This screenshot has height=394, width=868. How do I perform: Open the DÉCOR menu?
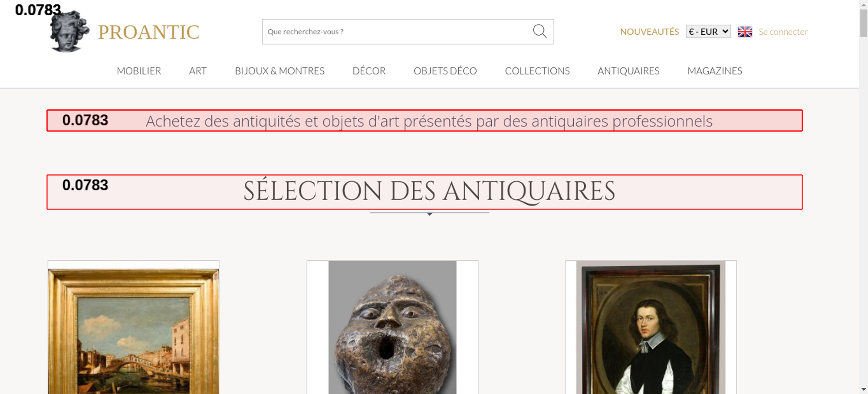coord(369,71)
